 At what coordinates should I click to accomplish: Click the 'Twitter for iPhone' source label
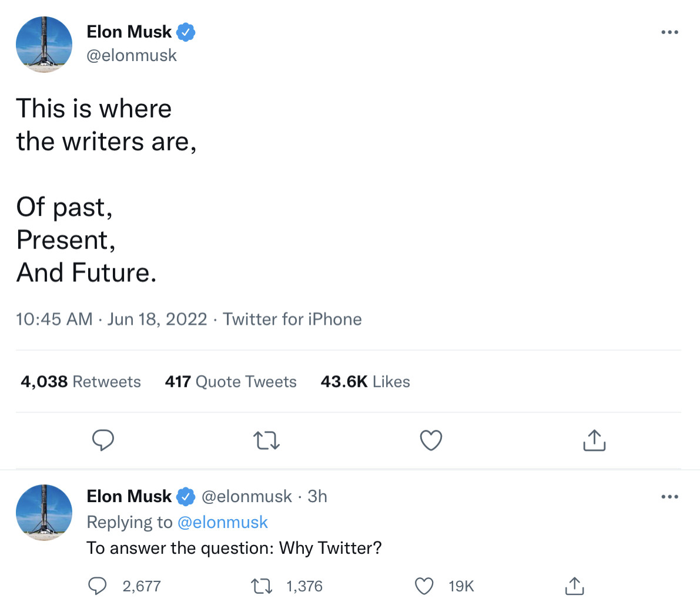click(292, 319)
